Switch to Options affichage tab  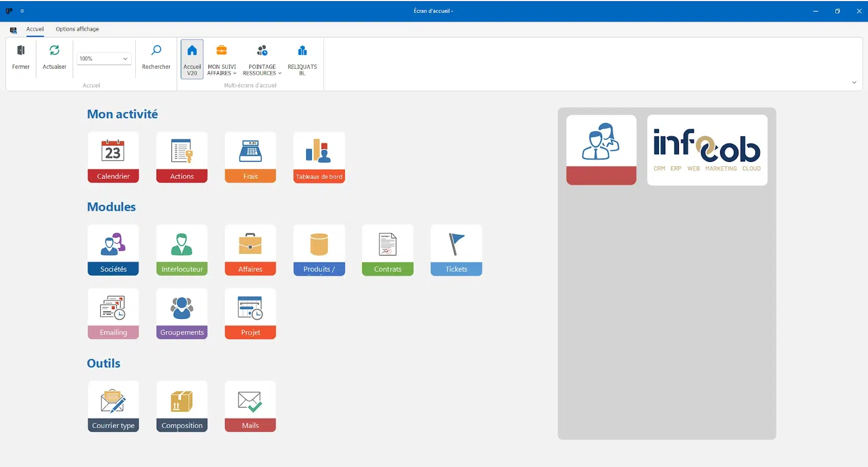[77, 29]
